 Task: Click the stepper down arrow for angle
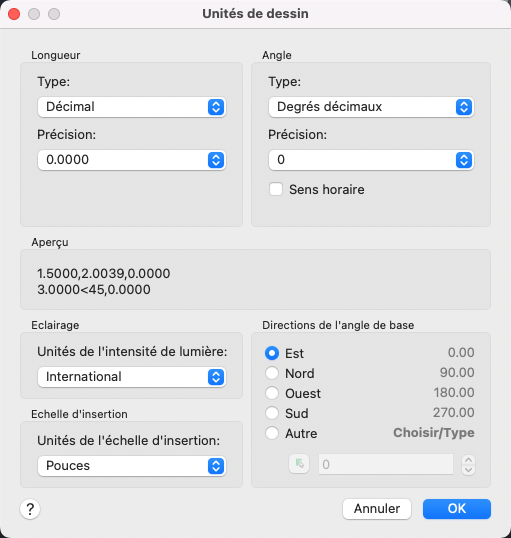(x=468, y=470)
